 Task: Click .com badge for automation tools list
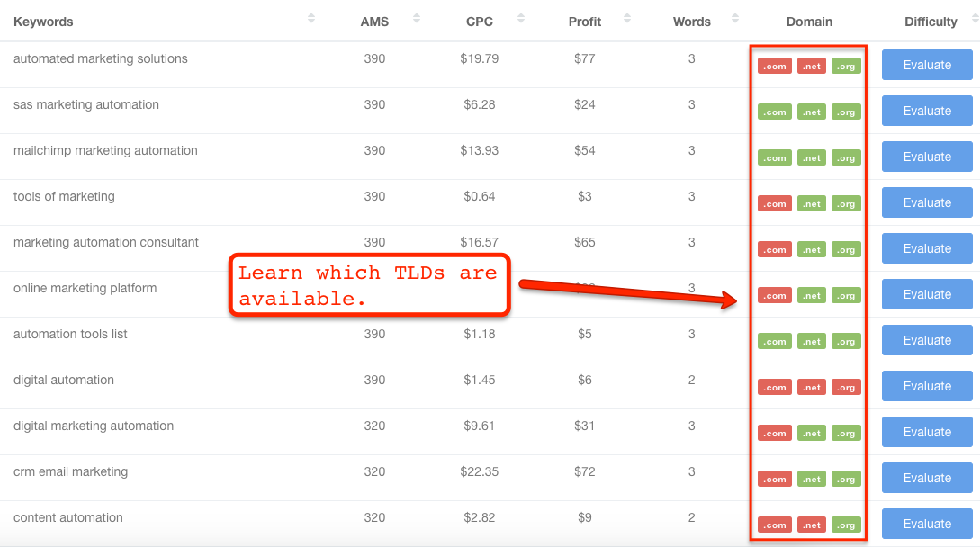tap(775, 342)
